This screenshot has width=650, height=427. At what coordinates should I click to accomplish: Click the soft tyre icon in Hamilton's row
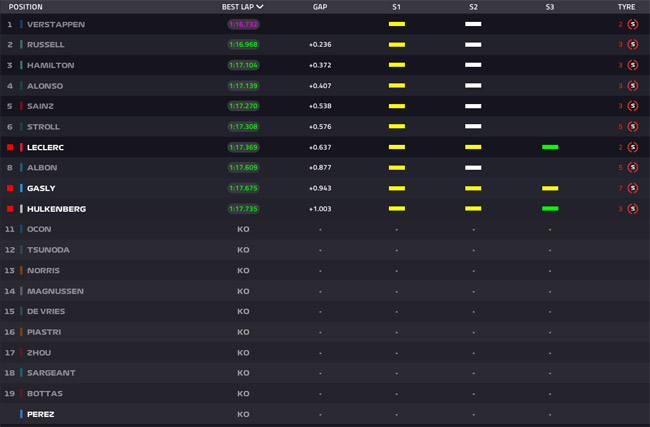coord(633,65)
